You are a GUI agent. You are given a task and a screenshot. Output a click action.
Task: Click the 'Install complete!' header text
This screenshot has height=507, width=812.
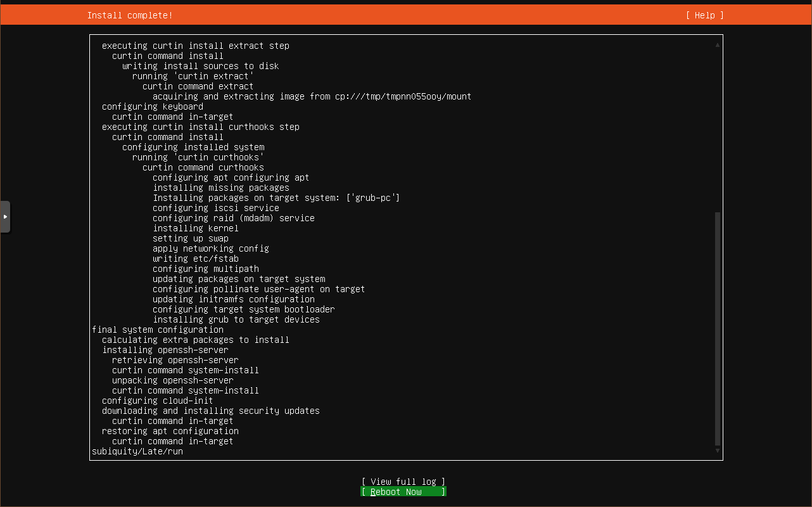pos(130,15)
